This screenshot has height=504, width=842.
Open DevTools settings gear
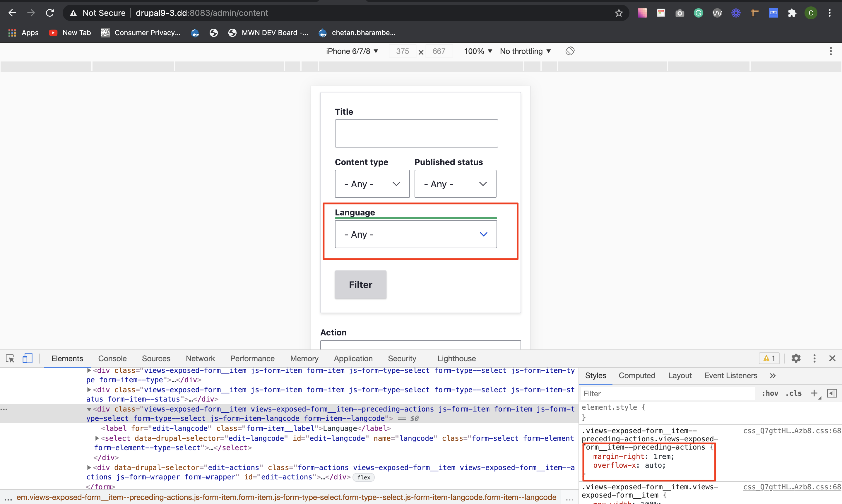pyautogui.click(x=796, y=358)
